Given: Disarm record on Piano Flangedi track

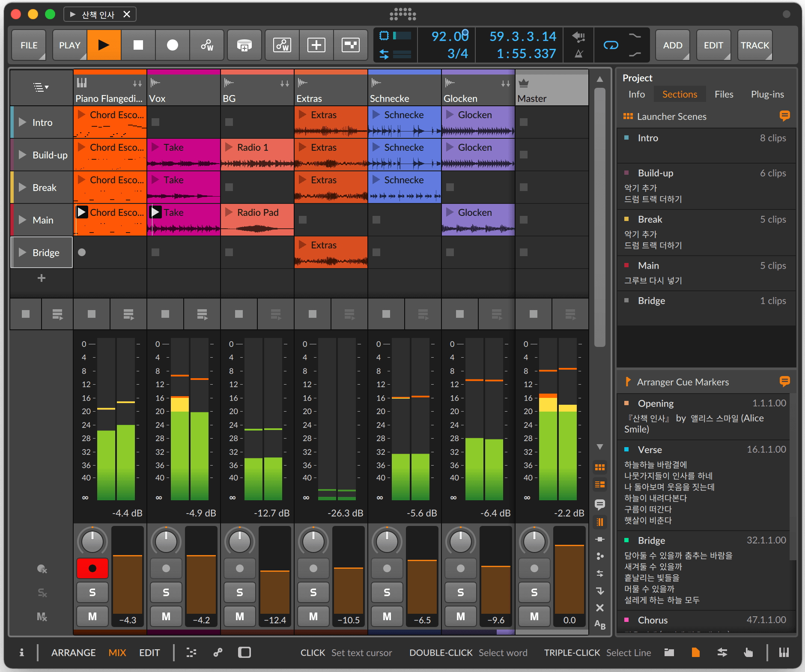Looking at the screenshot, I should (92, 568).
